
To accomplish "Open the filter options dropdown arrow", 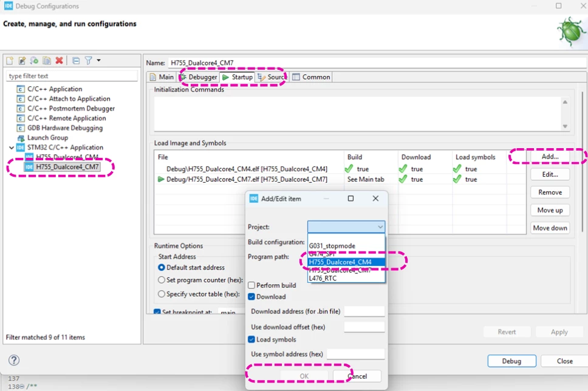I will click(98, 60).
